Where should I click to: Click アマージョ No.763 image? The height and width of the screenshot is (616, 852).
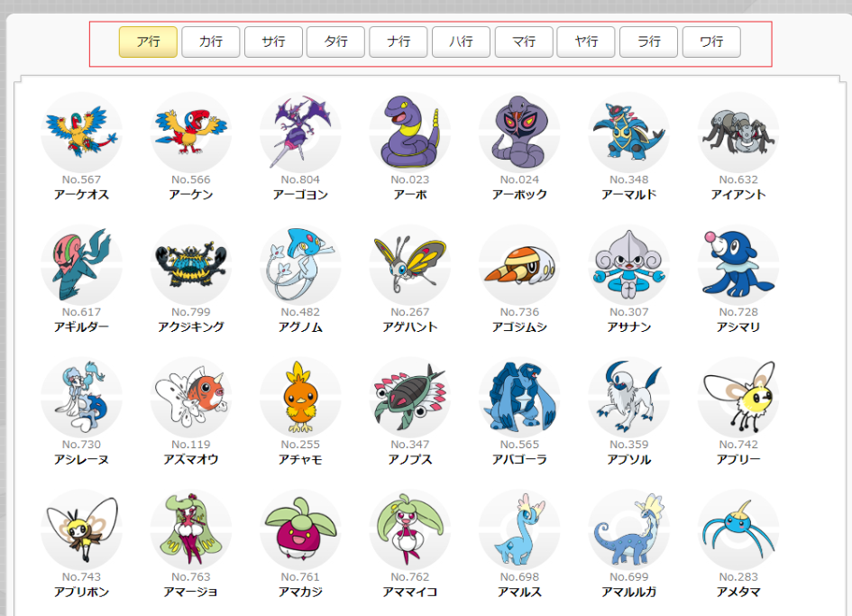coord(191,530)
